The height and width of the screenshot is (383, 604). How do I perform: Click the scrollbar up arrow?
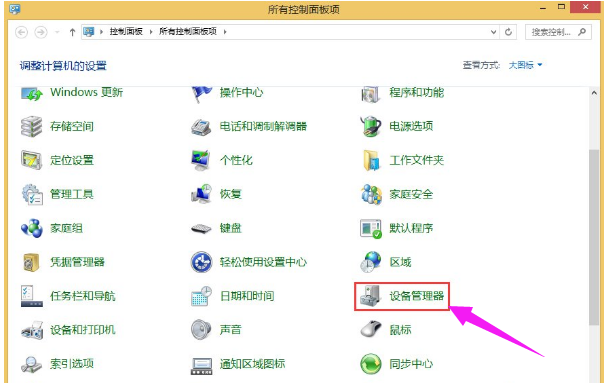click(x=594, y=93)
